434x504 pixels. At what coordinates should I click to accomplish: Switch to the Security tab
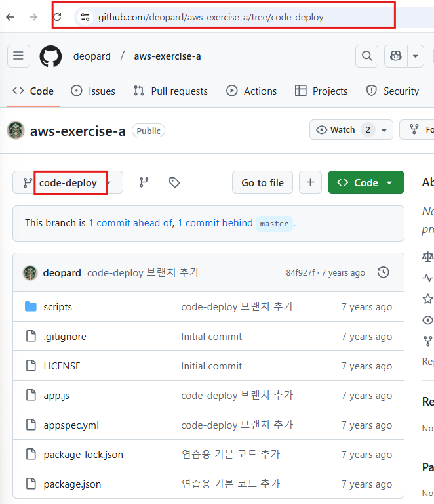(392, 91)
